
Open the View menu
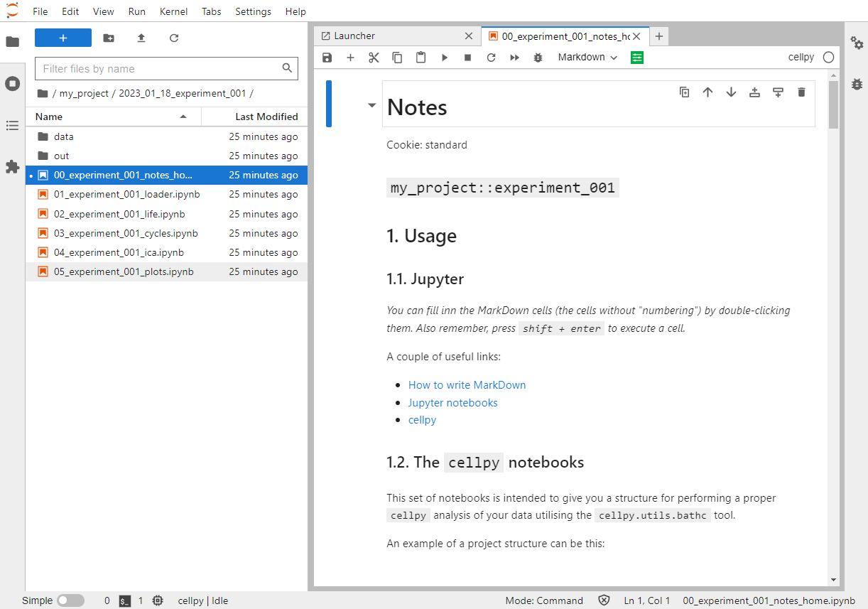tap(104, 11)
